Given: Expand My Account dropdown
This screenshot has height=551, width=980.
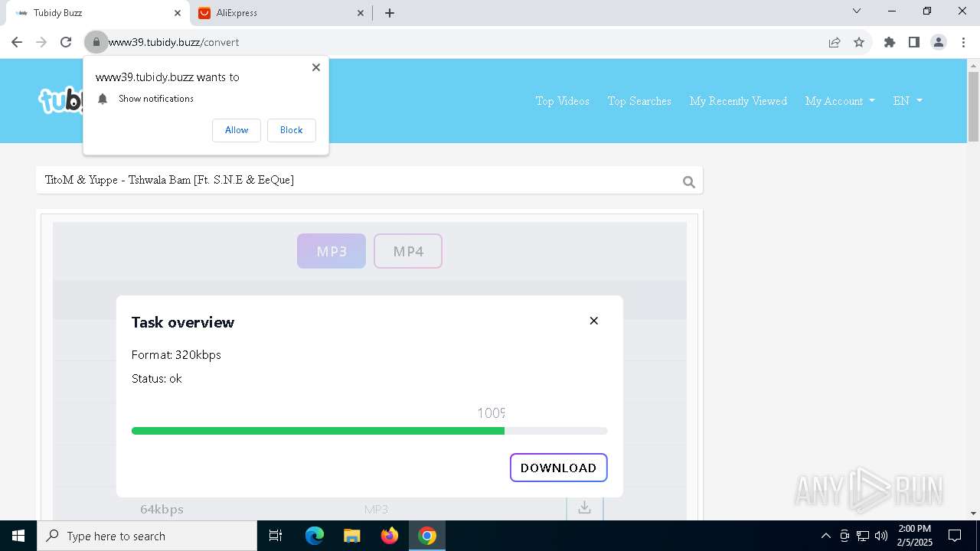Looking at the screenshot, I should [840, 101].
